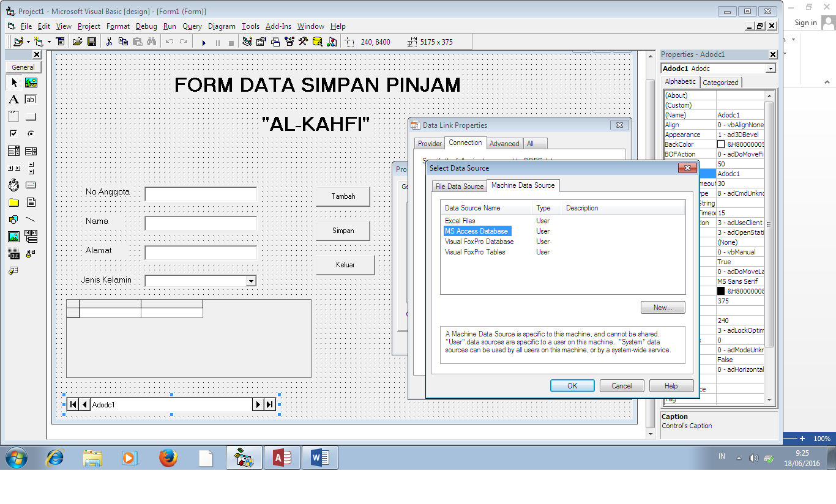The image size is (836, 504).
Task: Click the Adodc1 navigation control on the form
Action: (171, 404)
